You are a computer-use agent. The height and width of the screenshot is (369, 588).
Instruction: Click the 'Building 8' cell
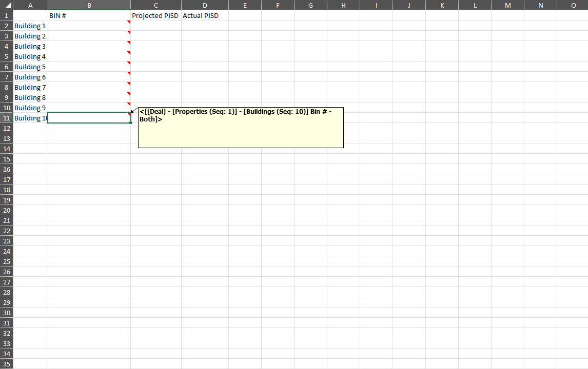click(30, 97)
